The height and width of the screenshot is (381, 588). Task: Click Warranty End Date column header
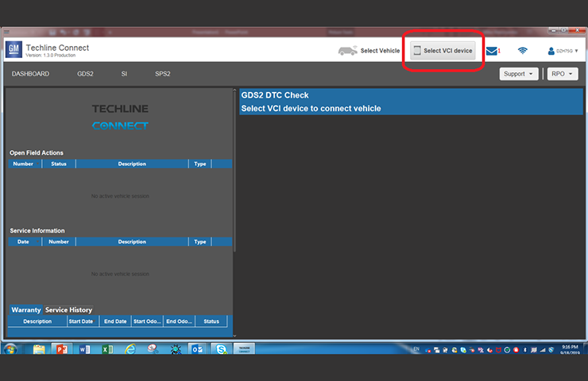[x=115, y=321]
